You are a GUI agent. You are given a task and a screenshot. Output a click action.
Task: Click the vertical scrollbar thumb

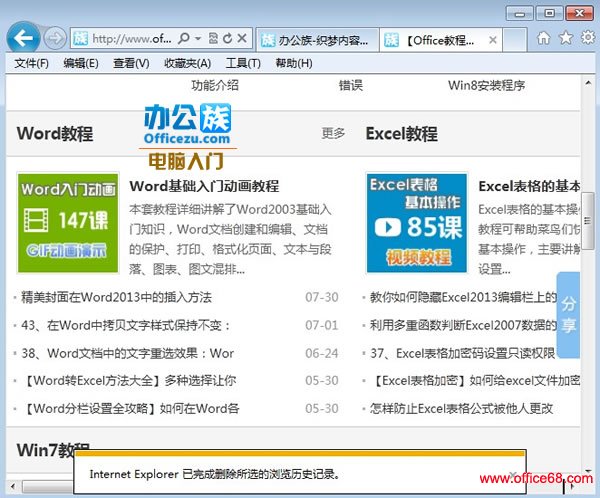tap(588, 221)
